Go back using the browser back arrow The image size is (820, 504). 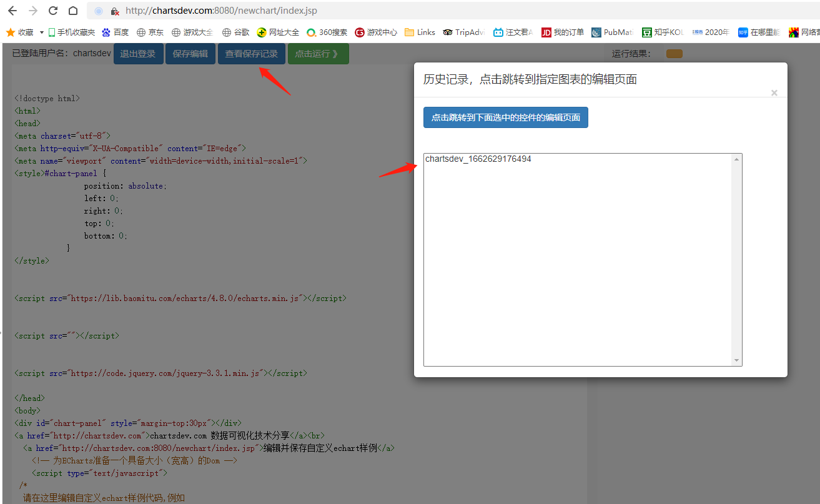click(12, 11)
